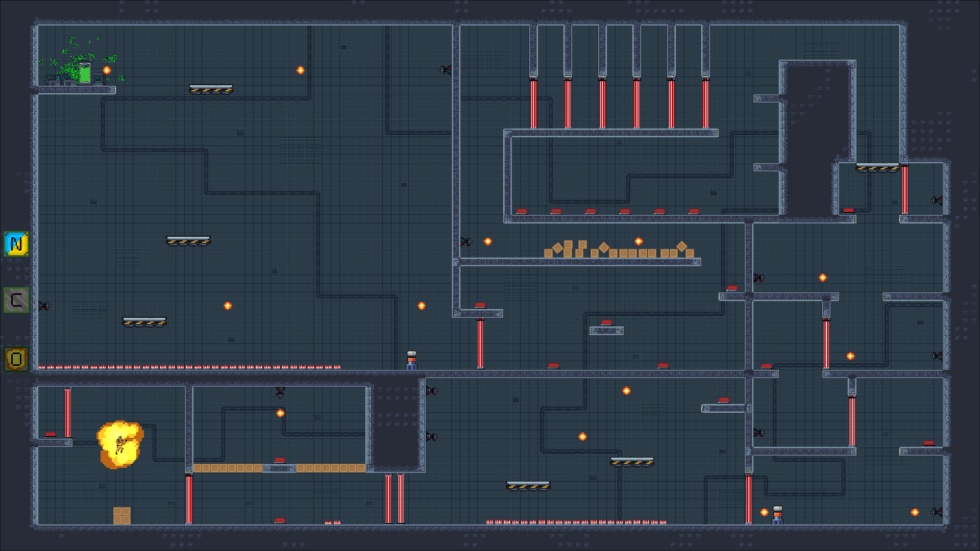Click the sentry robot standing beside the spike floor
The width and height of the screenshot is (980, 551).
point(411,360)
